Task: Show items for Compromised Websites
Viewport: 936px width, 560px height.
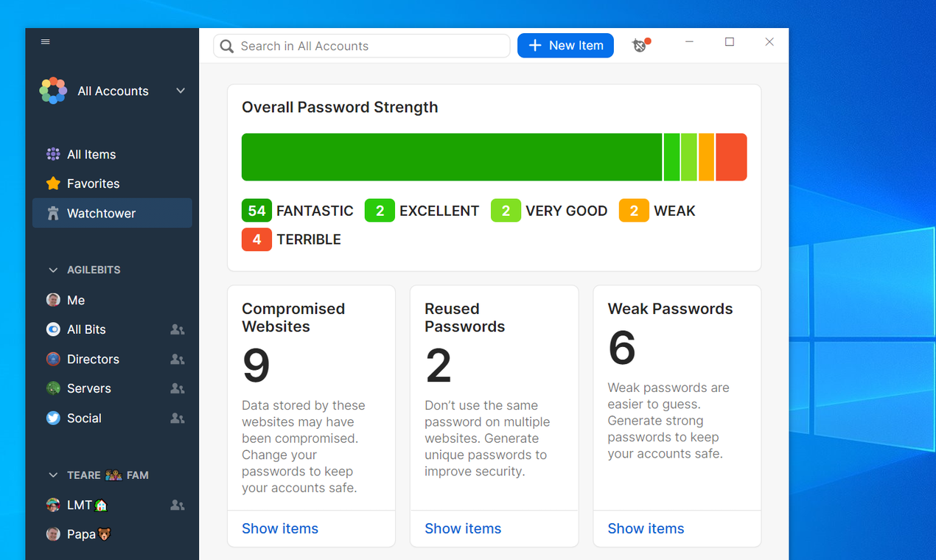Action: point(280,528)
